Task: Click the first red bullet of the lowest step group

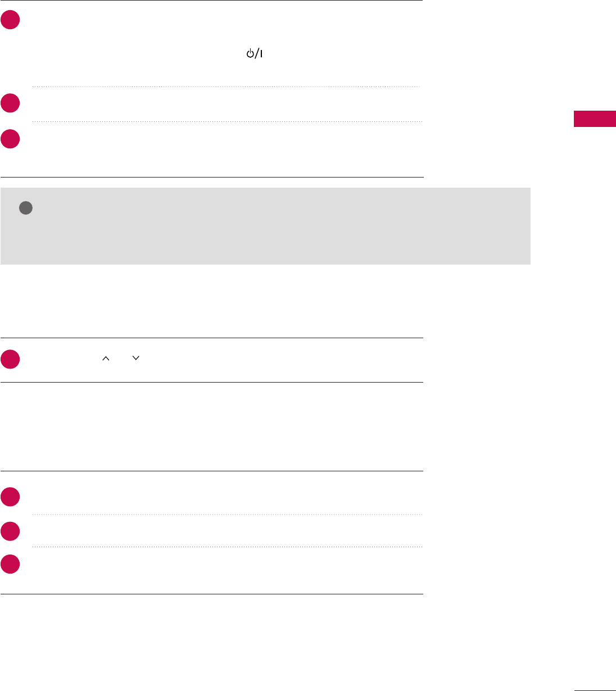Action: 11,497
